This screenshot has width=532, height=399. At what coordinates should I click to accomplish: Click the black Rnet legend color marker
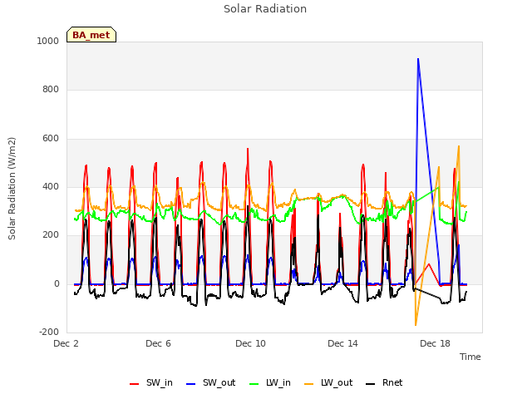[371, 384]
